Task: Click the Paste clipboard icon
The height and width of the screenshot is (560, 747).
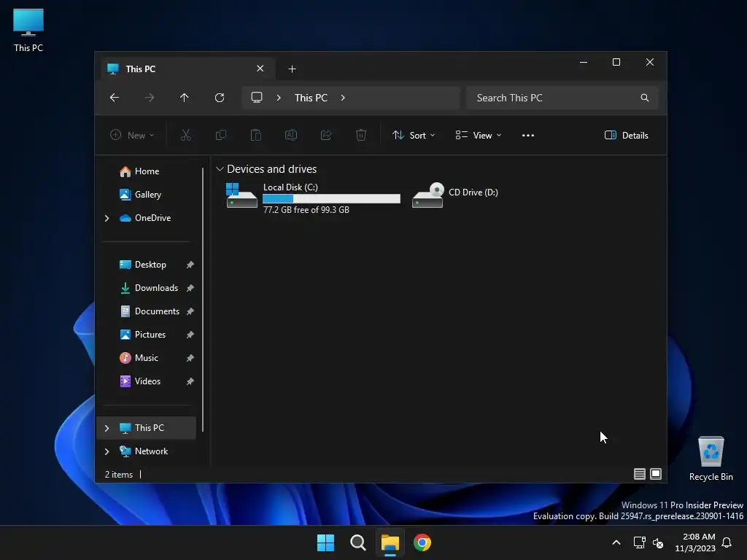Action: pyautogui.click(x=256, y=135)
